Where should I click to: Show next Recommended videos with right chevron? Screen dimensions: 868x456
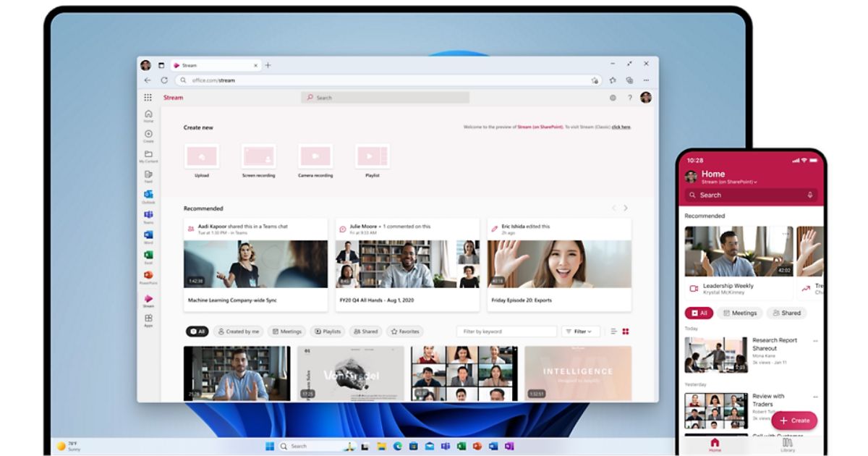pyautogui.click(x=626, y=208)
